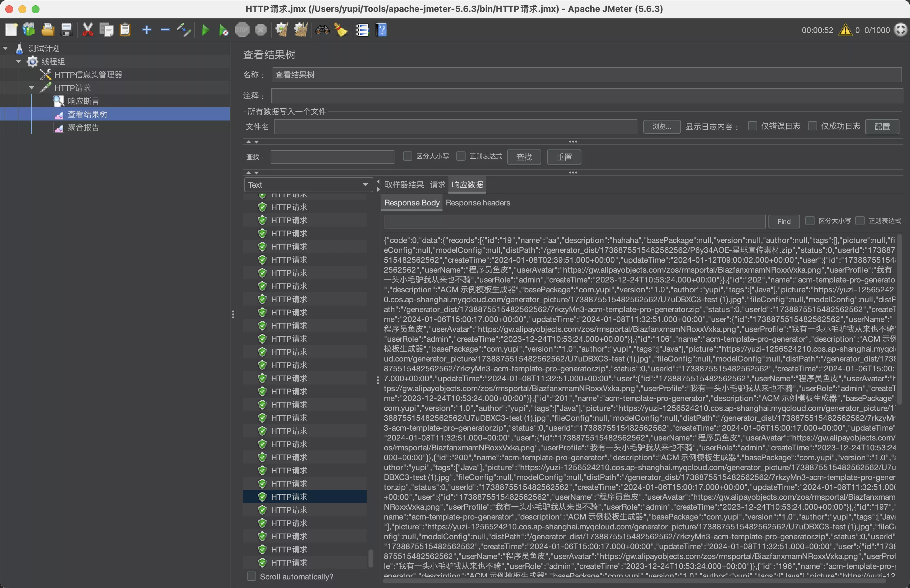Enable 仅错误日志 checkbox

tap(752, 126)
